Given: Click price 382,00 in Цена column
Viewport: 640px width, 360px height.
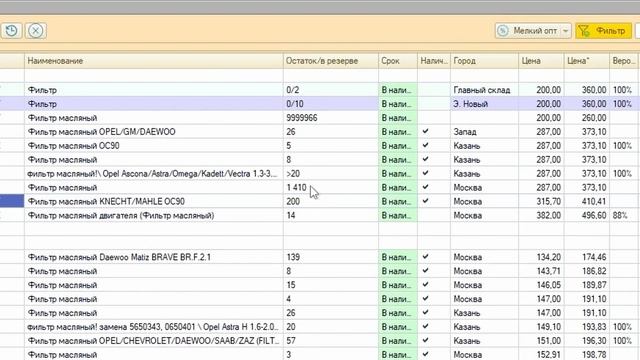Looking at the screenshot, I should [549, 216].
